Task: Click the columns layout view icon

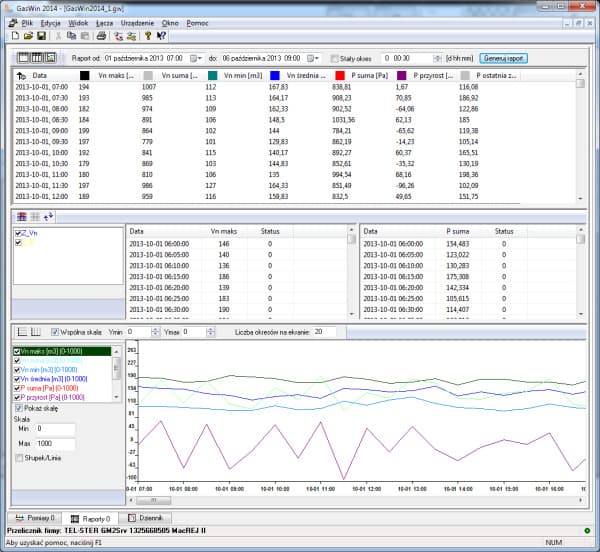Action: (37, 58)
